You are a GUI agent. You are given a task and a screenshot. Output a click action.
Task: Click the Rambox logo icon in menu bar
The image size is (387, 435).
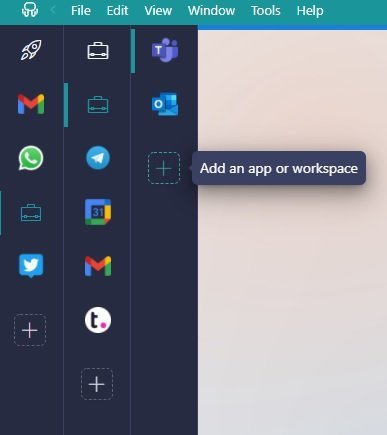pyautogui.click(x=30, y=10)
